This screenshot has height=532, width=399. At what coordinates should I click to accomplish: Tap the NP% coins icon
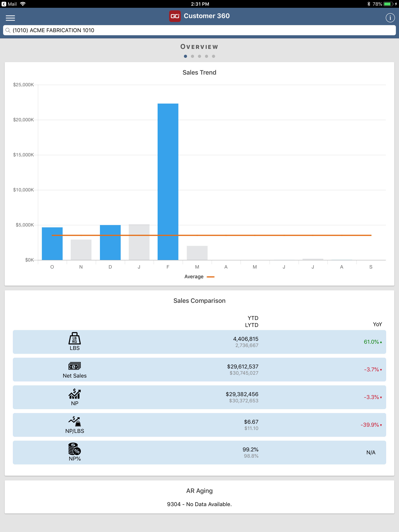pyautogui.click(x=75, y=449)
